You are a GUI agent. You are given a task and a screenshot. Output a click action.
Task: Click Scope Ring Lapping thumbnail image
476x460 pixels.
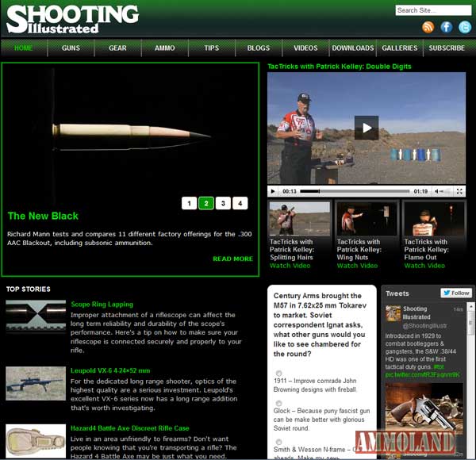tap(36, 316)
